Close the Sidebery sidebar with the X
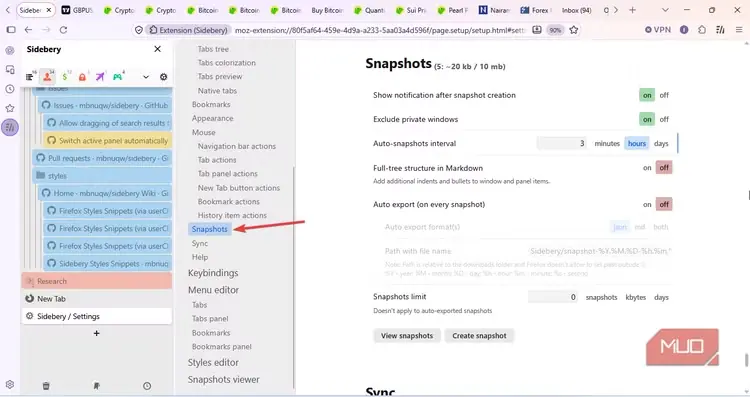Screen dimensions: 750x397 [x=157, y=49]
